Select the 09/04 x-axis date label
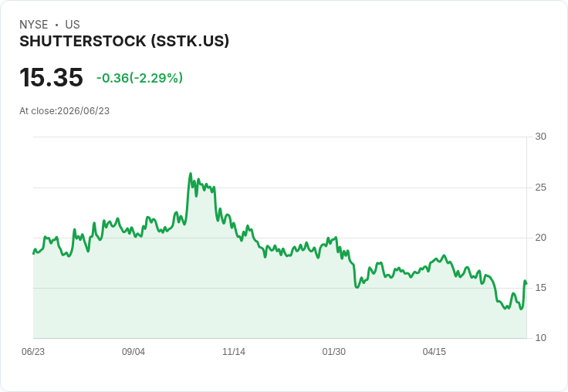The width and height of the screenshot is (568, 392). pyautogui.click(x=134, y=352)
